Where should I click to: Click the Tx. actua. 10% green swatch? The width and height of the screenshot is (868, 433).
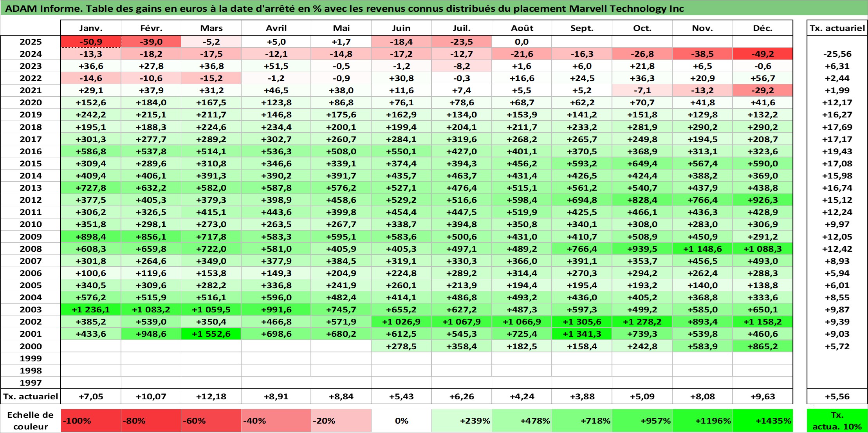[x=837, y=421]
